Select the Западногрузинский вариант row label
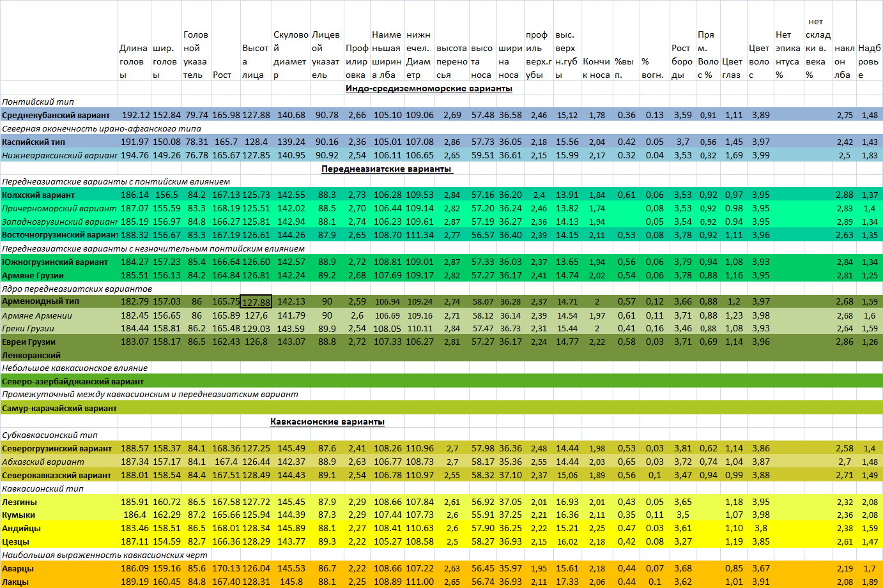 [x=60, y=222]
